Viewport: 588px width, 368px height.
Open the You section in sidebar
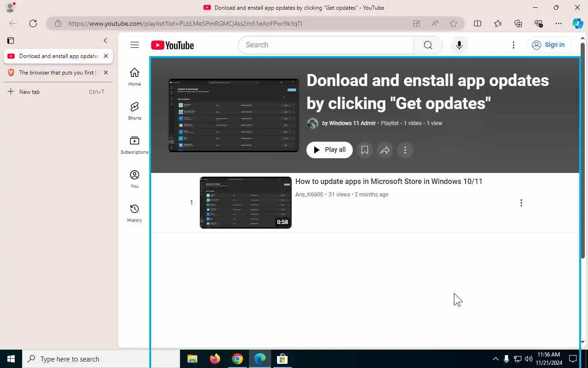[x=135, y=179]
